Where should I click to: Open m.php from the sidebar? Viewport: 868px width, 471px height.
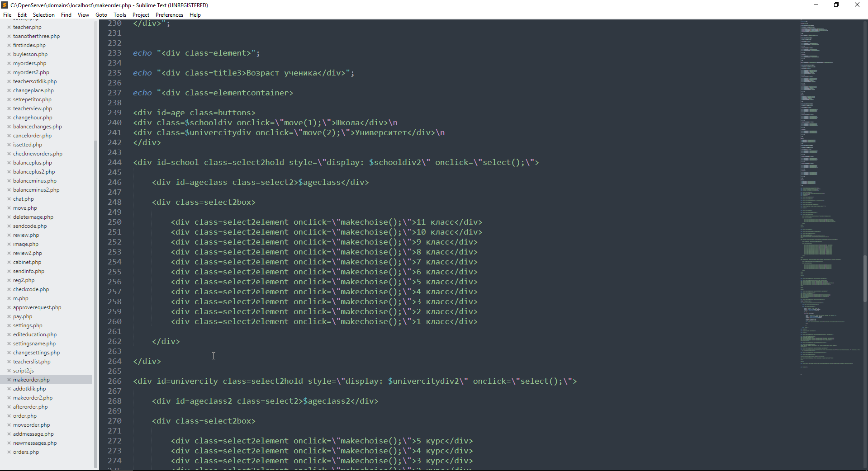pos(21,298)
